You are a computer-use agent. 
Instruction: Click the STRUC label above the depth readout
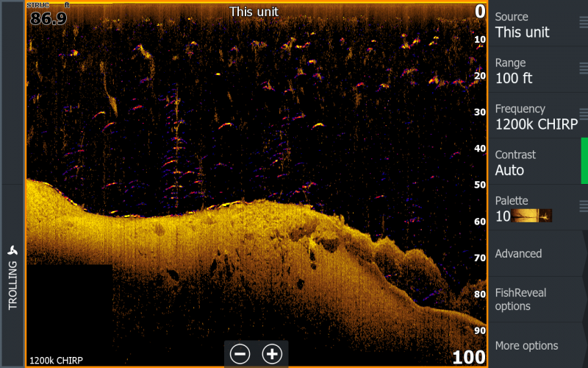(38, 5)
